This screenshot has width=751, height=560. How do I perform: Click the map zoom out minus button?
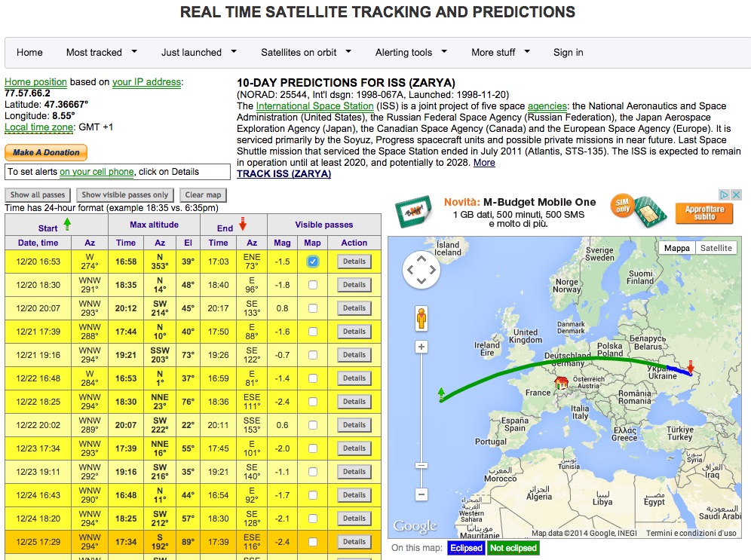(421, 494)
